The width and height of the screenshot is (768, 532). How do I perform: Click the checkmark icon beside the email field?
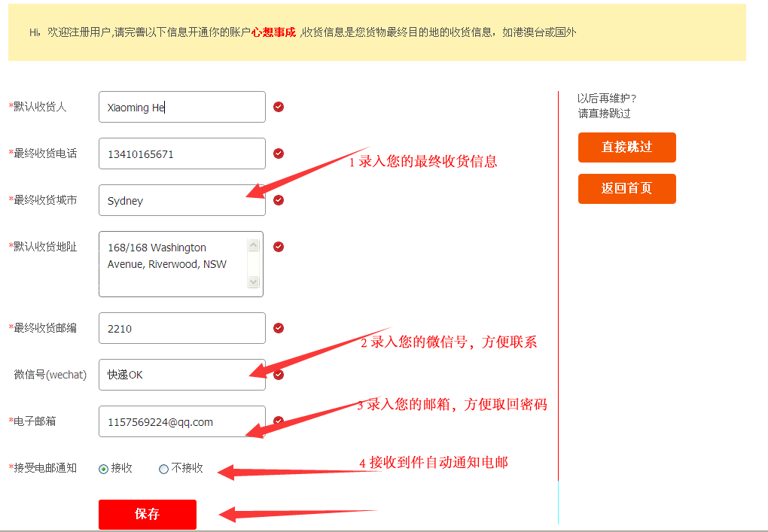coord(279,421)
